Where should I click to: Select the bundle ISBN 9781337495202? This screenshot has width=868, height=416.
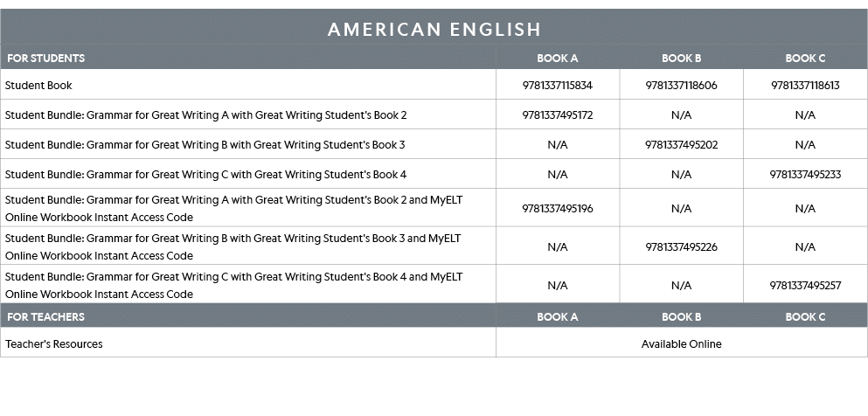click(x=681, y=145)
